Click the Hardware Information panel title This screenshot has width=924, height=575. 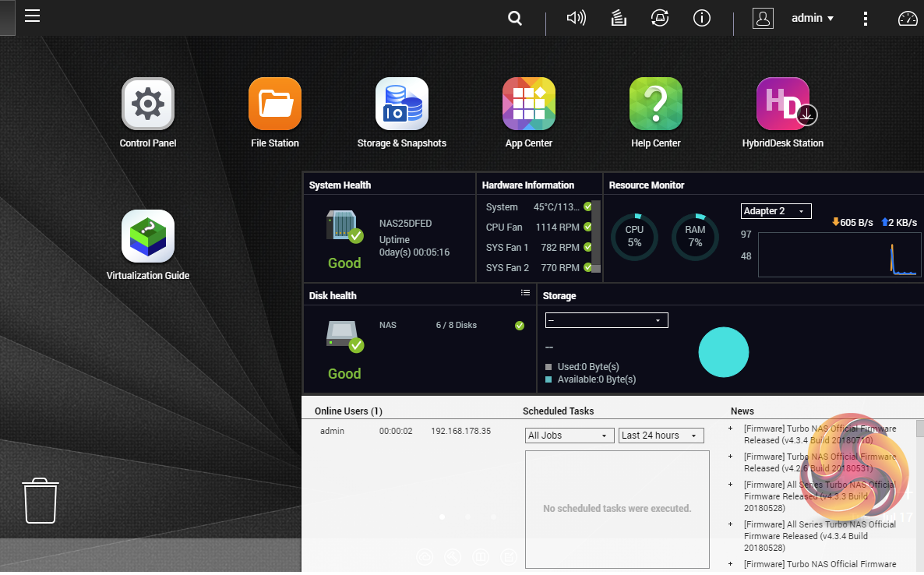tap(528, 185)
